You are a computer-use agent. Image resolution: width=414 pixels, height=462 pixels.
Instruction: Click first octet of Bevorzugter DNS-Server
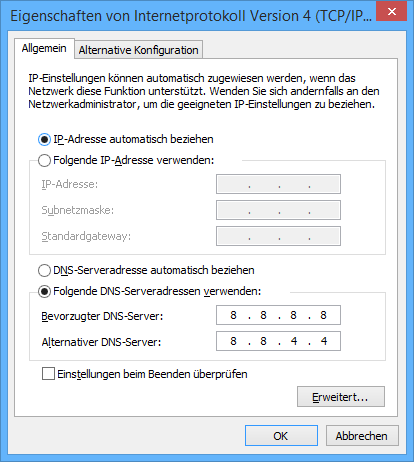(x=233, y=315)
